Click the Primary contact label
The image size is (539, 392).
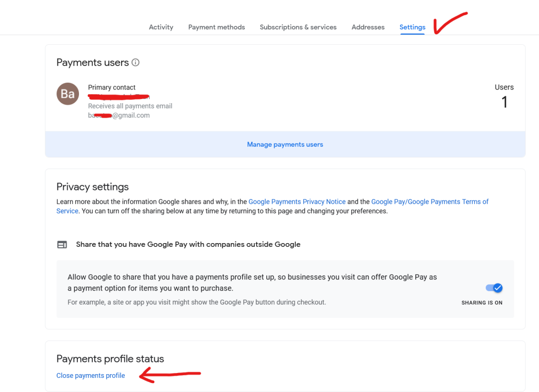coord(112,87)
